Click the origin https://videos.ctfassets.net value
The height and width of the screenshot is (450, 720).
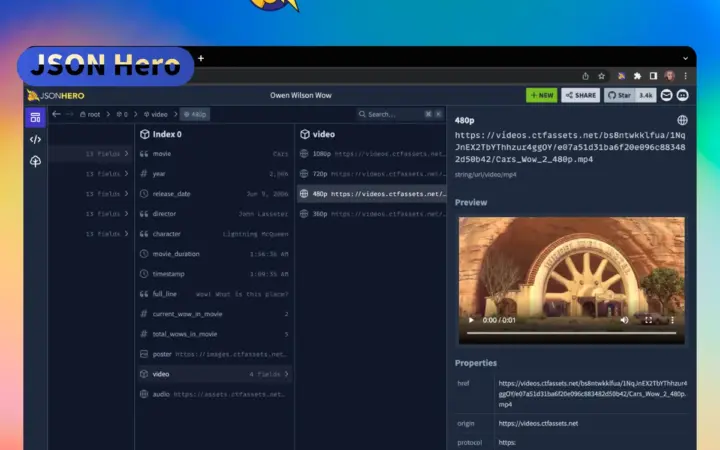[x=538, y=423]
